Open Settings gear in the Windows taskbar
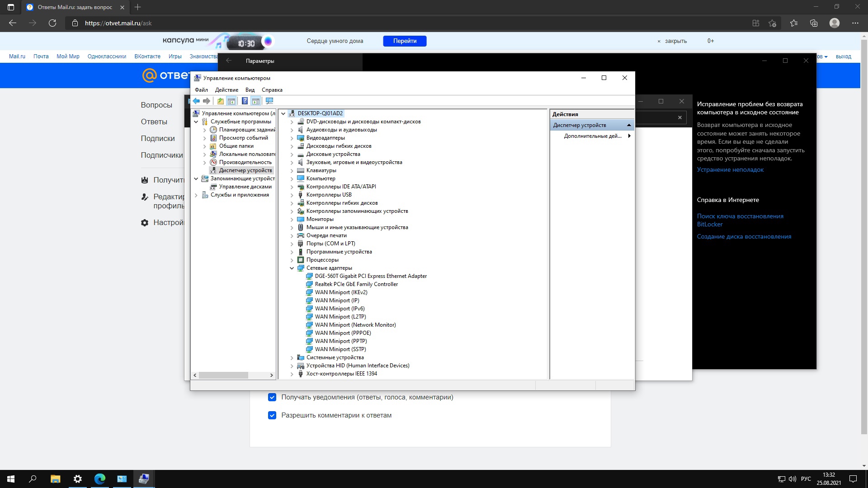This screenshot has width=868, height=488. pos(78,479)
